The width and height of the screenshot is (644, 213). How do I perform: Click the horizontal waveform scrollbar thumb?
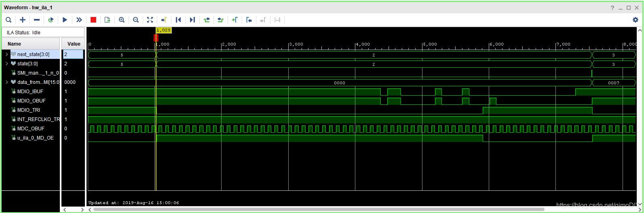(x=319, y=209)
